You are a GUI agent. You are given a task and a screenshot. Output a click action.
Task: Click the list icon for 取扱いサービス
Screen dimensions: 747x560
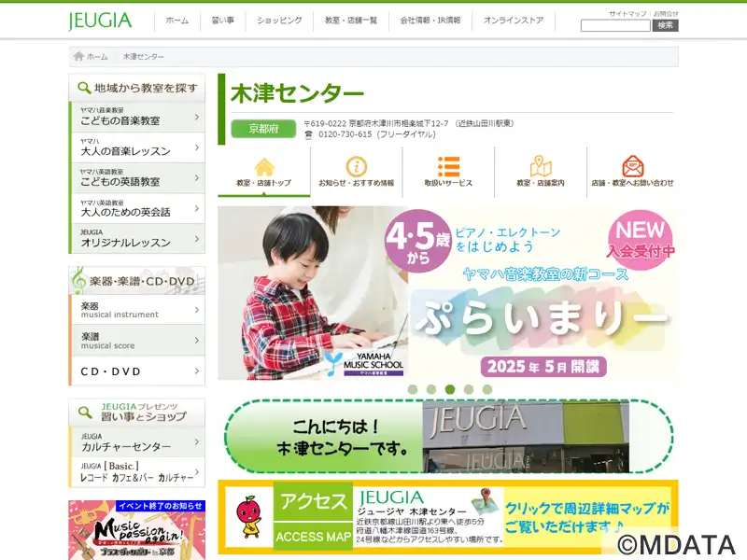point(448,167)
